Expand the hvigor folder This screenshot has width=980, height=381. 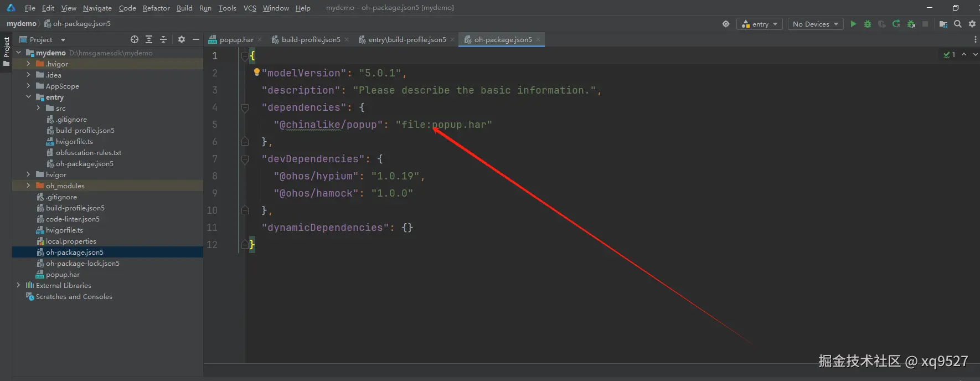pos(28,174)
